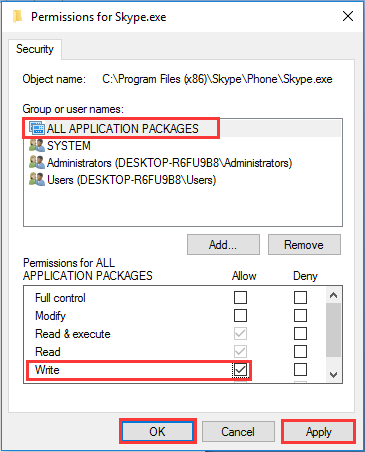Click permissions list scroll down arrow
The width and height of the screenshot is (365, 452).
(x=333, y=375)
